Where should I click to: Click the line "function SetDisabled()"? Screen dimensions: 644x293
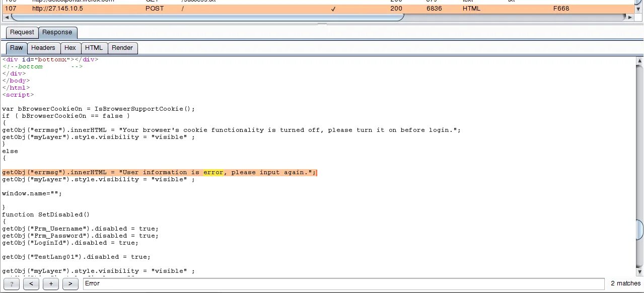tap(45, 214)
